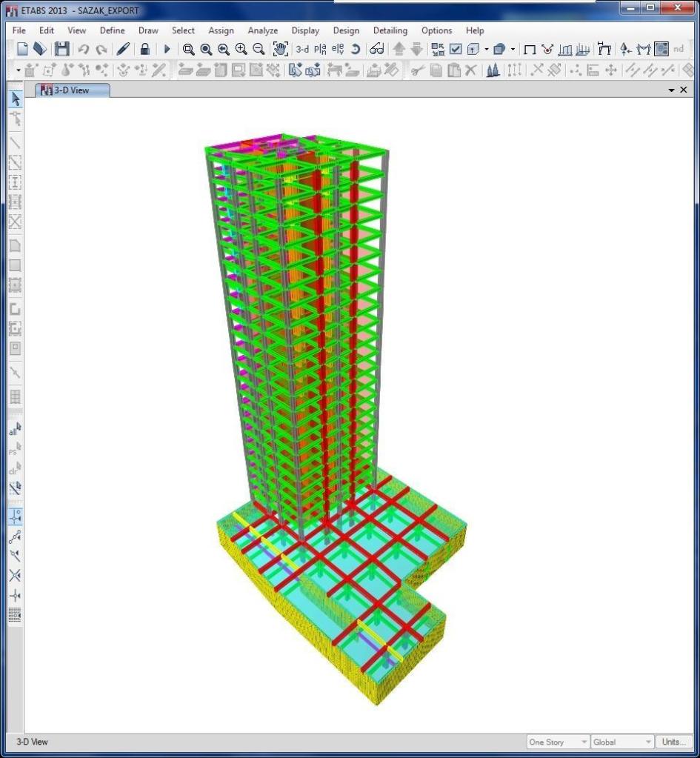Run analysis with the play arrow icon
The image size is (700, 758).
tap(167, 49)
